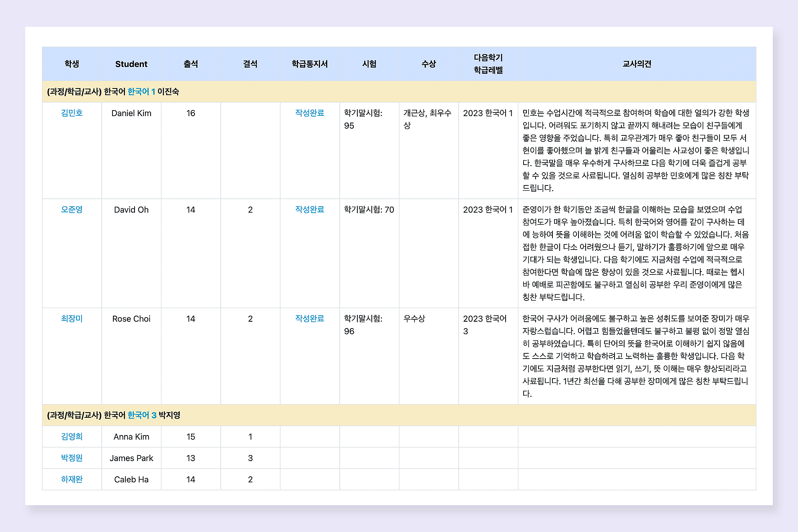Screen dimensions: 798x532
Task: Click the 교사의견 column header
Action: (x=637, y=64)
